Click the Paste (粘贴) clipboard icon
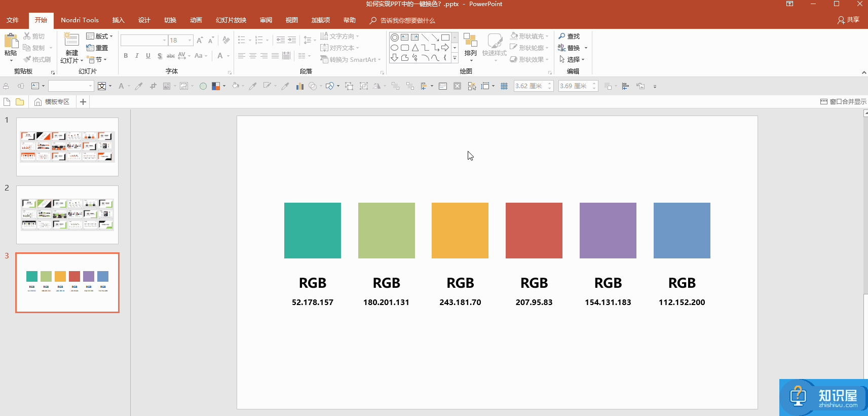The width and height of the screenshot is (868, 416). pos(11,41)
